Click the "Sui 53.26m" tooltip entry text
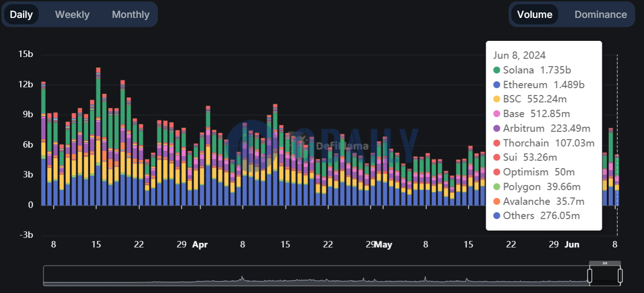The height and width of the screenshot is (293, 644). 530,158
